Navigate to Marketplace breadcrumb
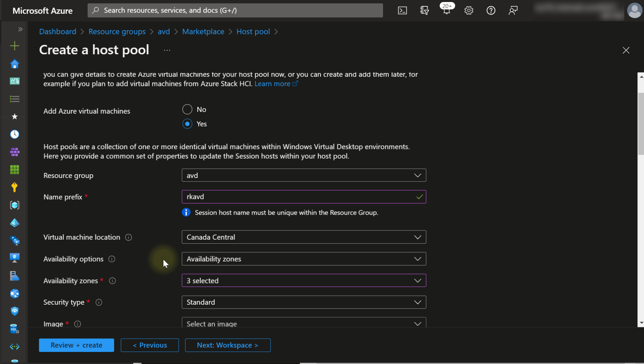The height and width of the screenshot is (364, 644). pos(203,31)
